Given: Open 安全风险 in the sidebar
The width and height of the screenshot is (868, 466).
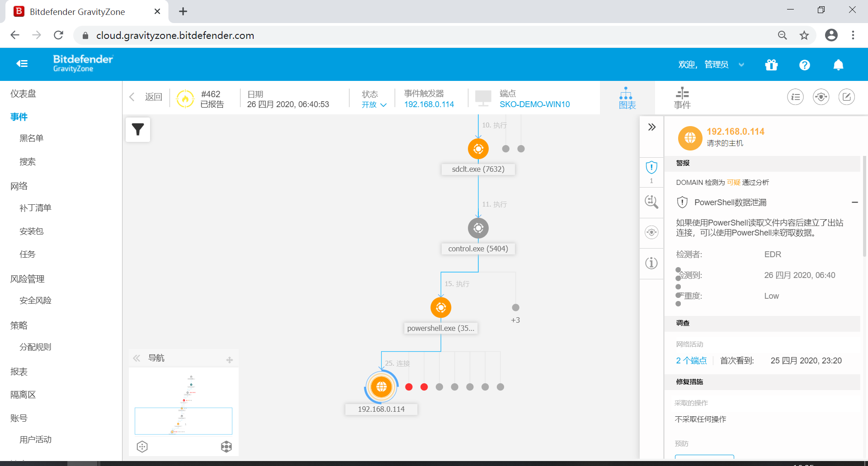Looking at the screenshot, I should [35, 301].
